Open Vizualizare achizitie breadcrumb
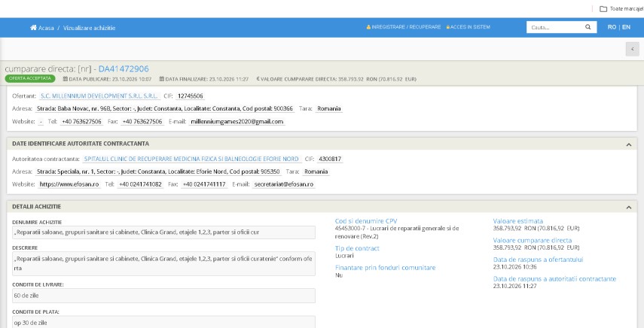 tap(89, 28)
